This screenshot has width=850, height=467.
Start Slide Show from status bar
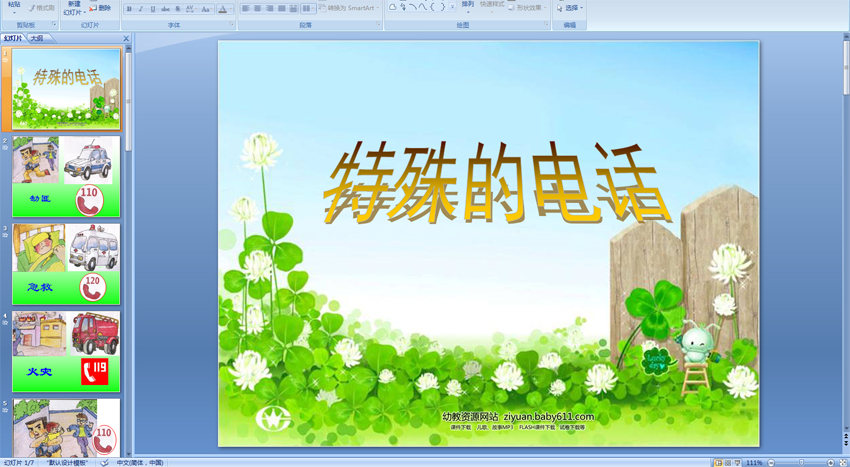(737, 463)
